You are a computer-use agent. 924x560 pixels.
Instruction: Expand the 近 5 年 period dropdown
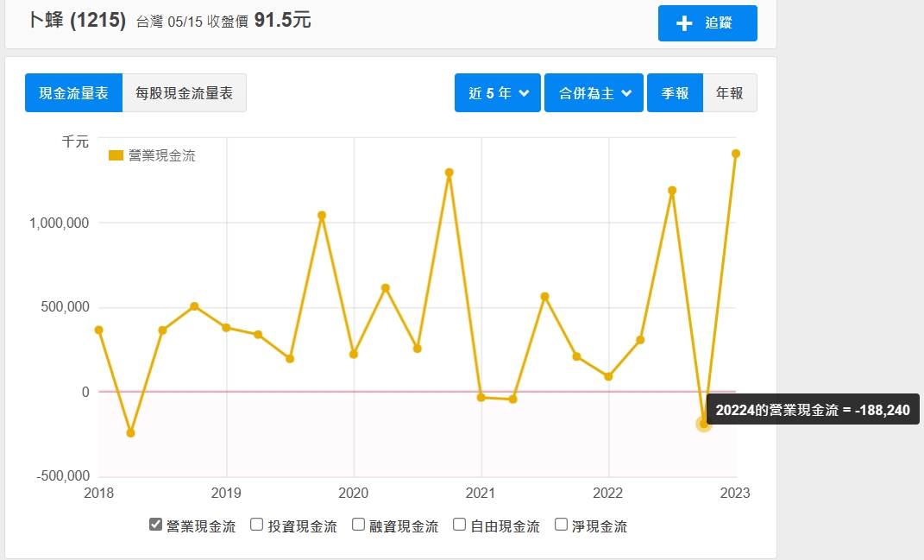(497, 93)
